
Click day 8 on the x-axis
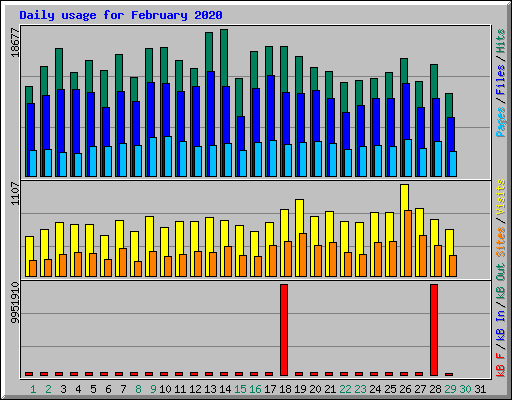[138, 389]
